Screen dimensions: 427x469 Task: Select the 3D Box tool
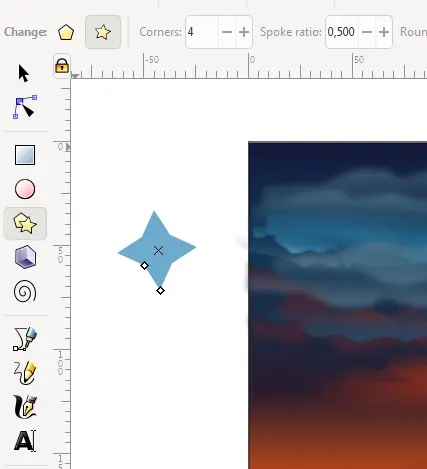[25, 257]
